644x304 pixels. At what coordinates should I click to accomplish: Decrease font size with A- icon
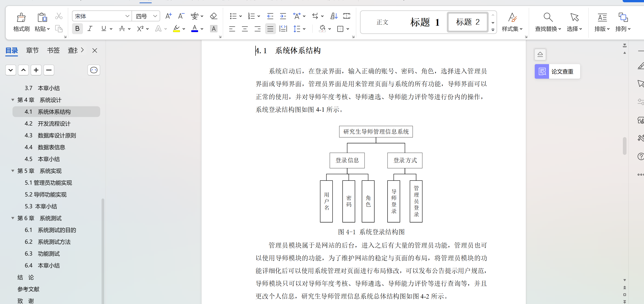tap(181, 16)
